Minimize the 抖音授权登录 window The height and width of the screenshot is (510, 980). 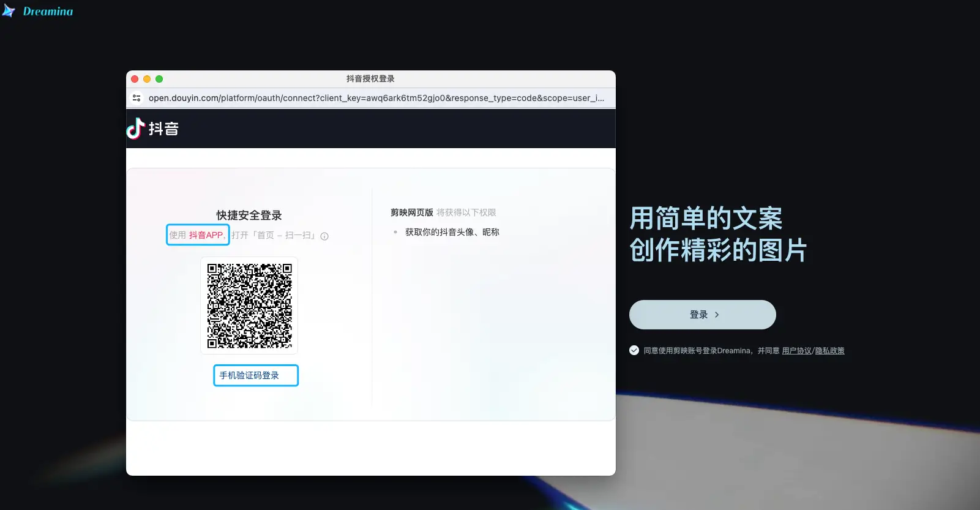point(147,79)
